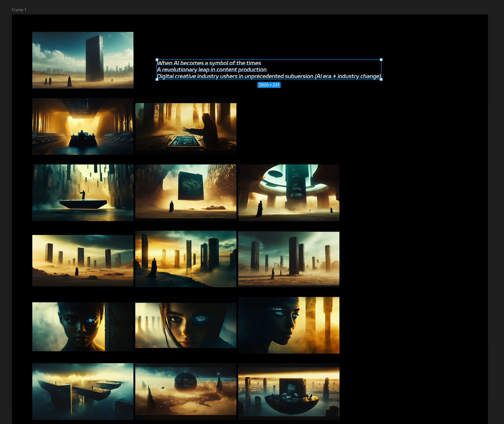This screenshot has width=504, height=424.
Task: Click the 2620 × 231 dimension badge
Action: (x=269, y=85)
